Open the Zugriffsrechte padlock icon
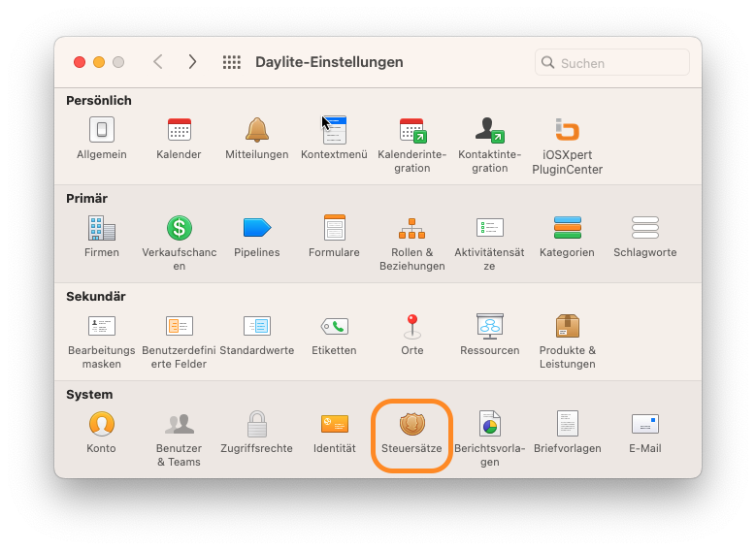This screenshot has width=756, height=550. click(x=257, y=424)
